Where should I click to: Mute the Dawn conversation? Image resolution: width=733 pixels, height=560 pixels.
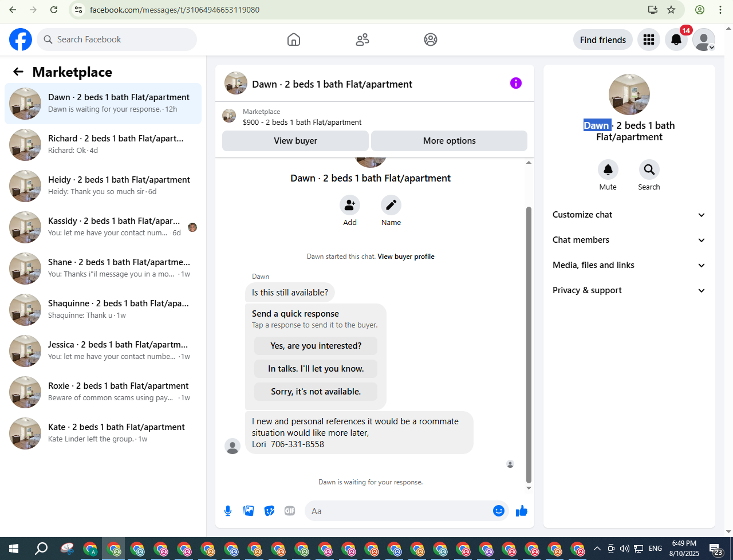[608, 169]
